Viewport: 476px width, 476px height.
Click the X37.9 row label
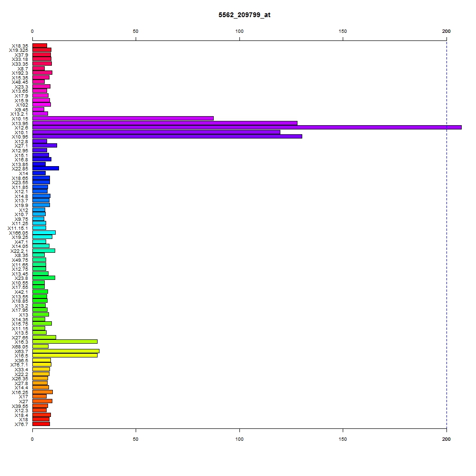point(21,55)
